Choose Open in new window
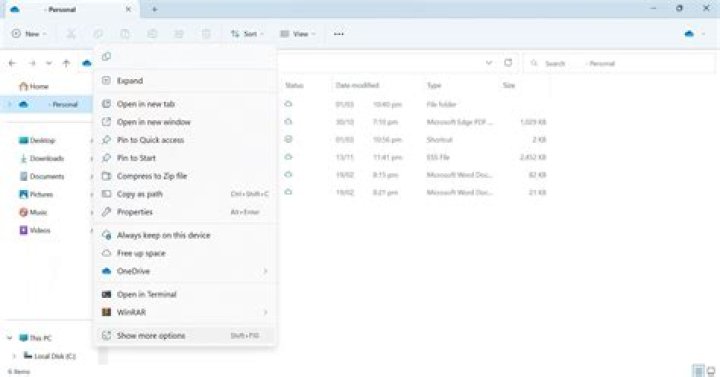Viewport: 720px width, 377px height. 185,122
